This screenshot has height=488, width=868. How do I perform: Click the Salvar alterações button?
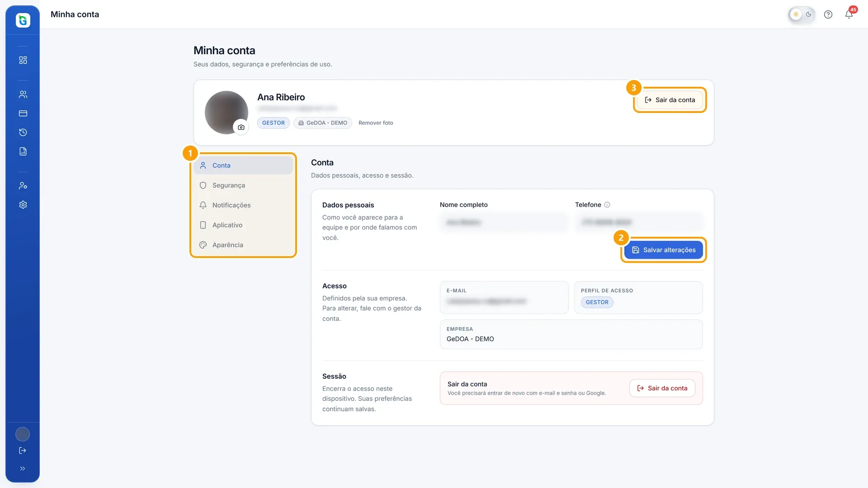(663, 250)
